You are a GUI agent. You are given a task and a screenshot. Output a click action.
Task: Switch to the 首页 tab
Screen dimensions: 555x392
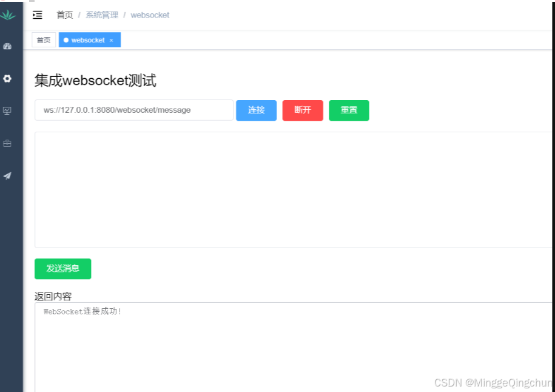44,40
